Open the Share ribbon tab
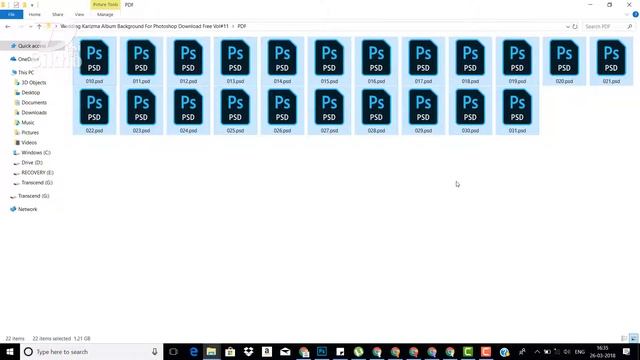This screenshot has width=640, height=360. click(x=58, y=14)
